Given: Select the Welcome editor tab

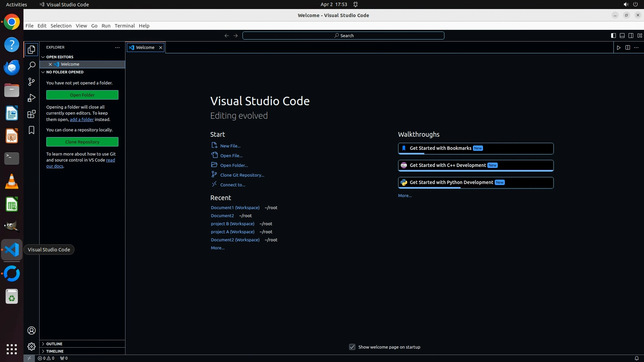Looking at the screenshot, I should tap(145, 48).
